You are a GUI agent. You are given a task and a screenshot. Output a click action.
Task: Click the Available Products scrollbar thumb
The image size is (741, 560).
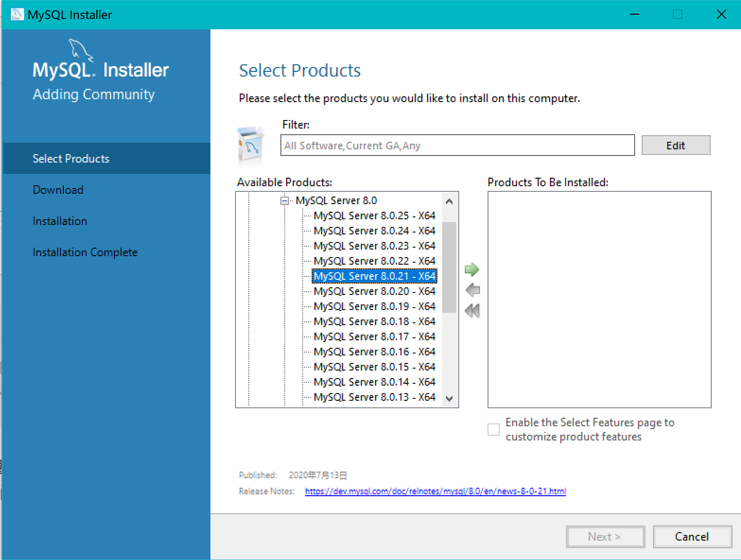pyautogui.click(x=449, y=267)
